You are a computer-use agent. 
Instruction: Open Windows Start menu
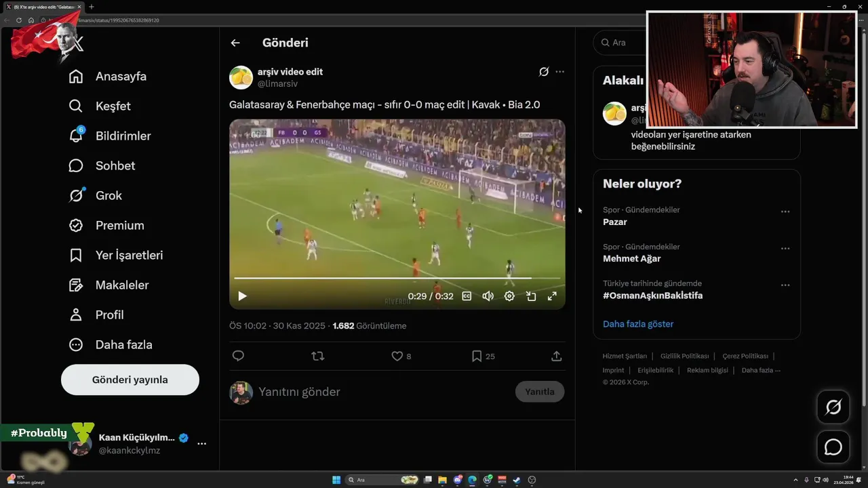coord(336,480)
